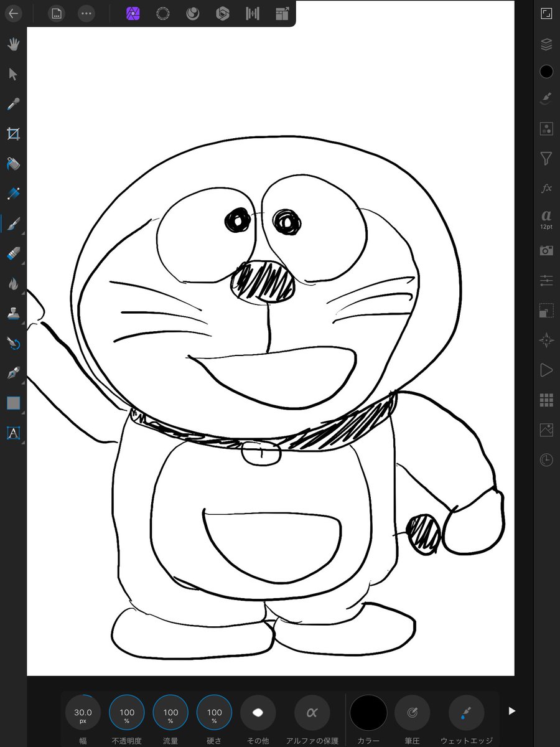560x747 pixels.
Task: Open the nine-square grid studio
Action: click(546, 400)
